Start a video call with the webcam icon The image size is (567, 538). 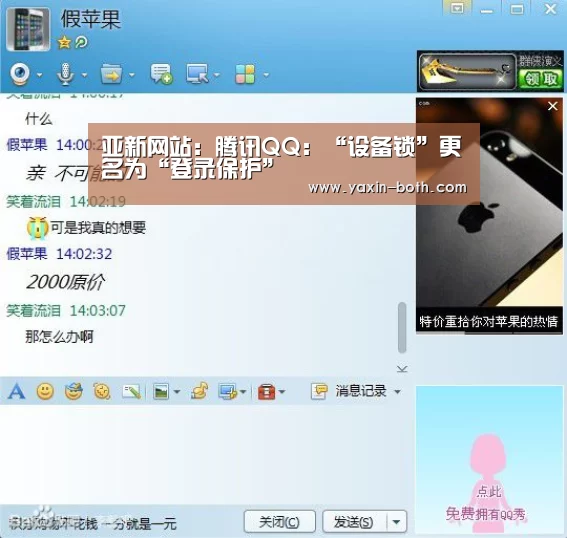tap(20, 74)
